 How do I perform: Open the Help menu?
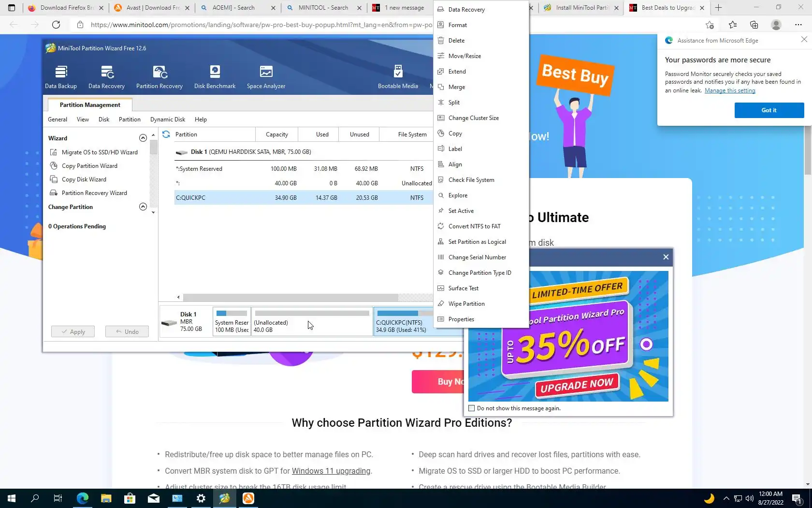(x=201, y=120)
